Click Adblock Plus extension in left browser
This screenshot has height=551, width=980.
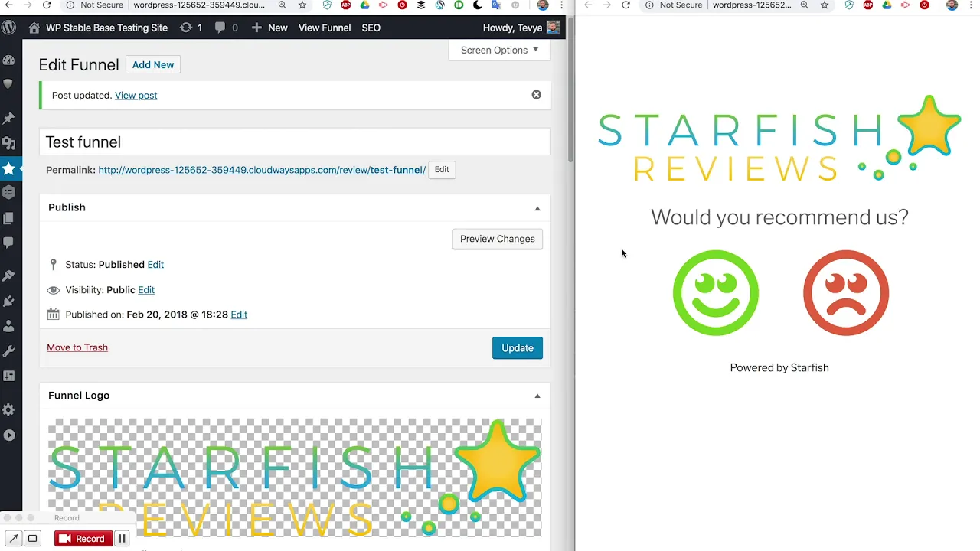click(x=346, y=5)
